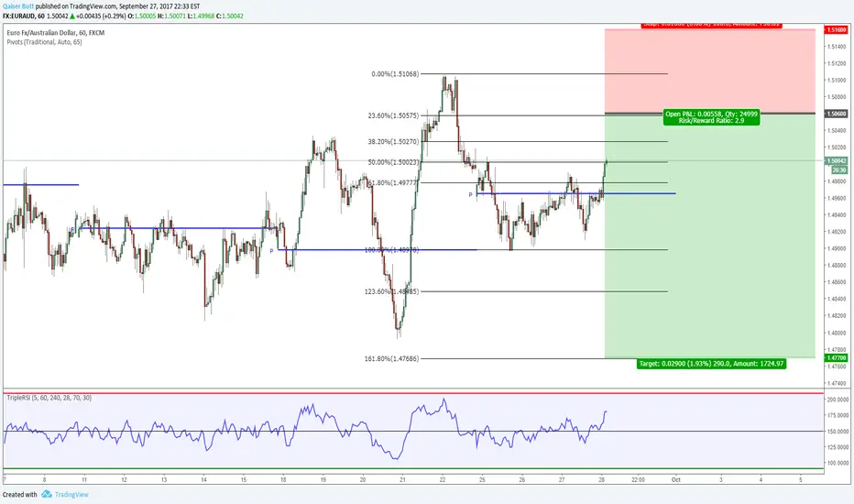Click the green Target: 0.02900 label
The height and width of the screenshot is (504, 854).
pos(711,364)
